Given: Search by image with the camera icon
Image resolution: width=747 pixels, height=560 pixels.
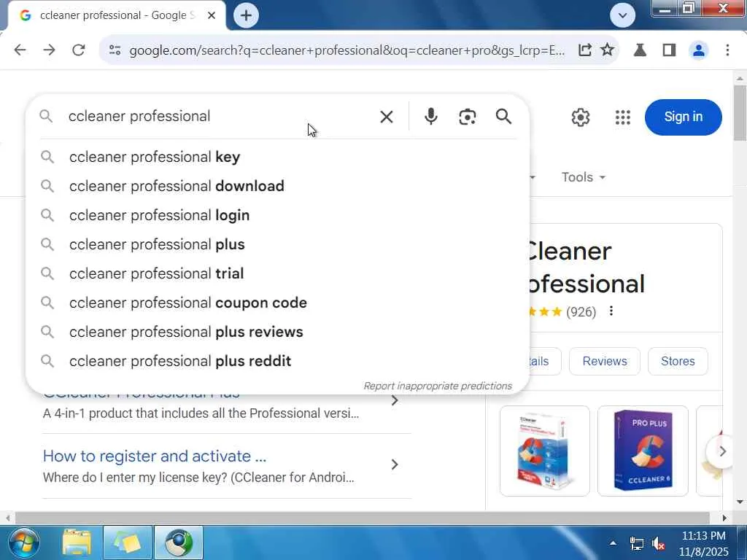Looking at the screenshot, I should 468,117.
